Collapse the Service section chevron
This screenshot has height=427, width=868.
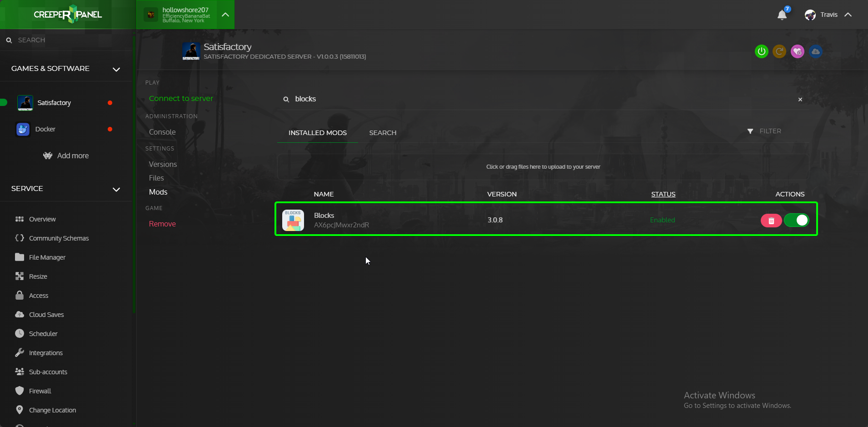click(116, 189)
